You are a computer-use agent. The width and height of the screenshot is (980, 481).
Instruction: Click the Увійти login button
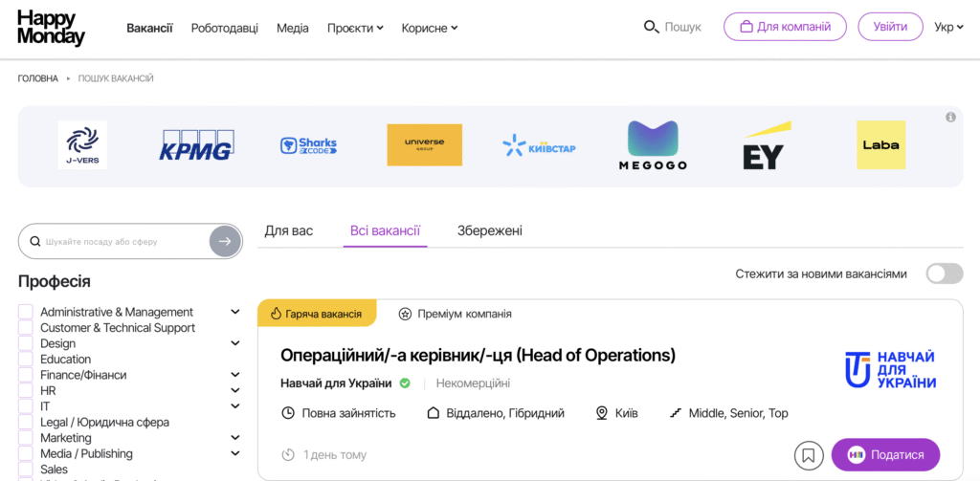coord(891,27)
